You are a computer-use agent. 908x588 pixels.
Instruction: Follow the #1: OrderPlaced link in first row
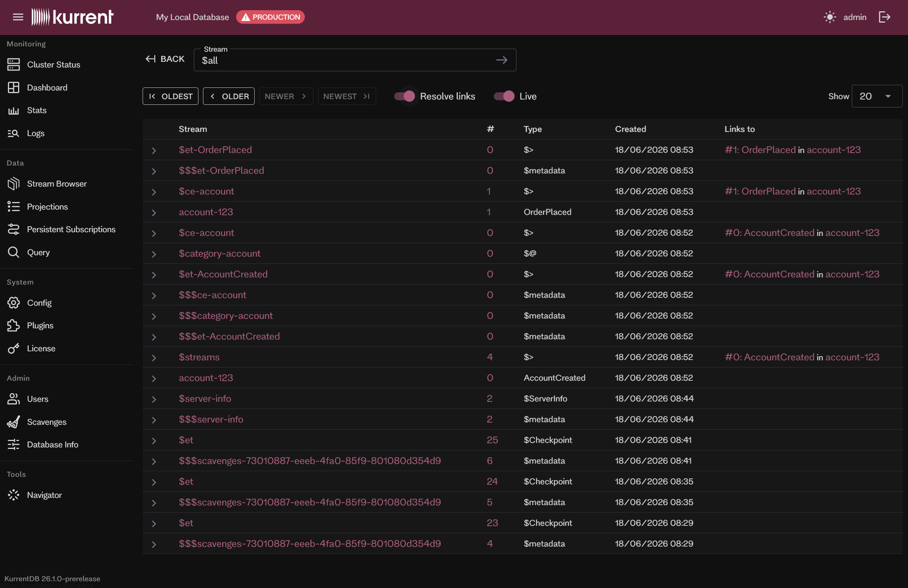coord(760,150)
